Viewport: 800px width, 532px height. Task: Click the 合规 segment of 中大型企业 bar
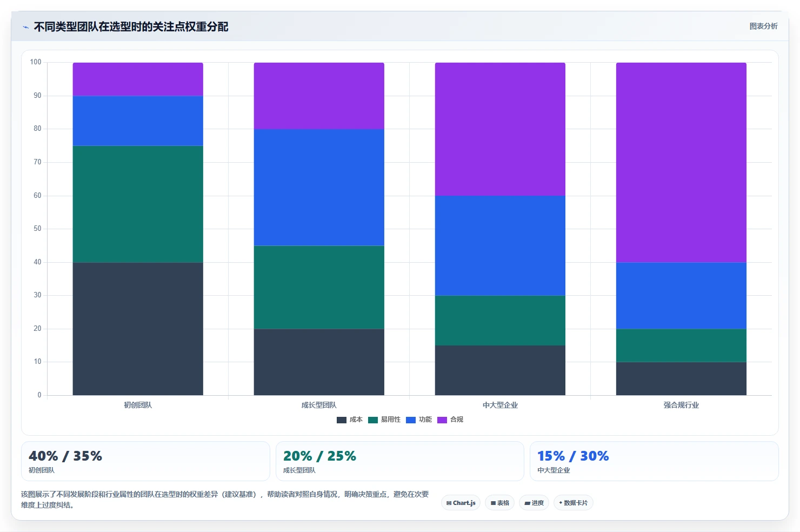pyautogui.click(x=500, y=129)
